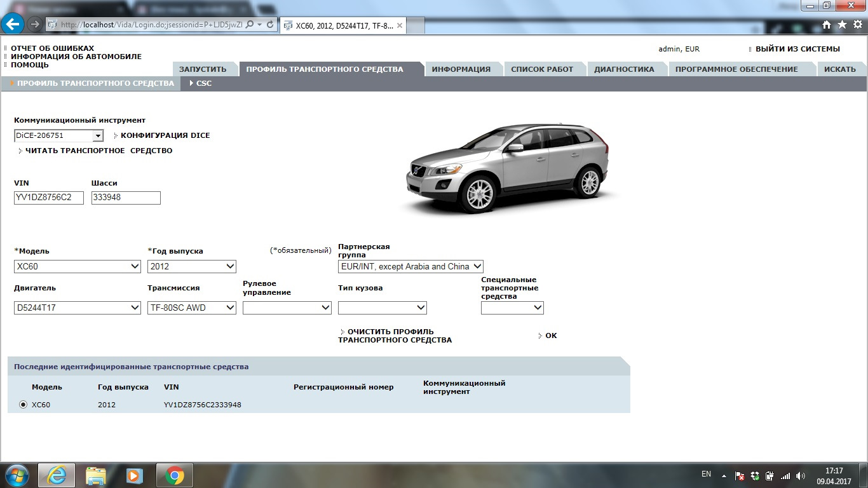868x488 pixels.
Task: Open the Тип кузова dropdown
Action: pos(383,308)
